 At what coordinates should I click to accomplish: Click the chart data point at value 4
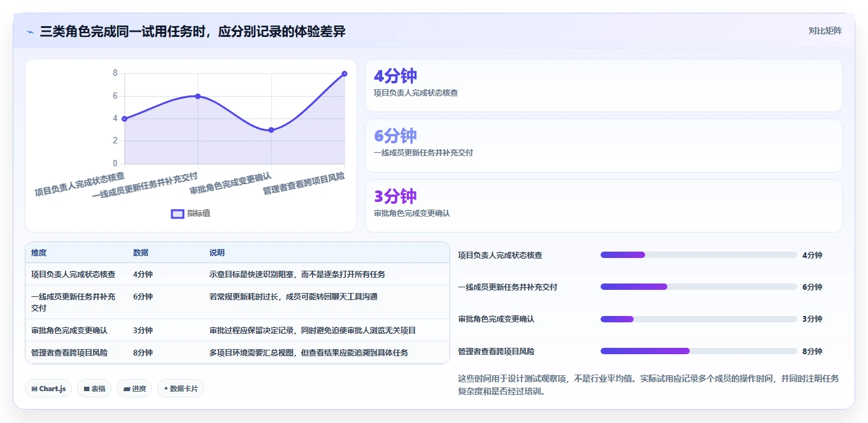pyautogui.click(x=124, y=118)
